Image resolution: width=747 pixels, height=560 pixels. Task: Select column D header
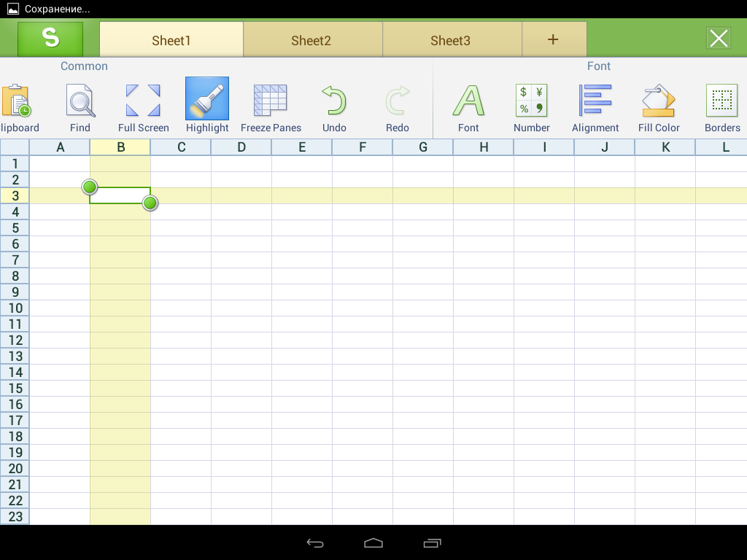click(x=241, y=147)
